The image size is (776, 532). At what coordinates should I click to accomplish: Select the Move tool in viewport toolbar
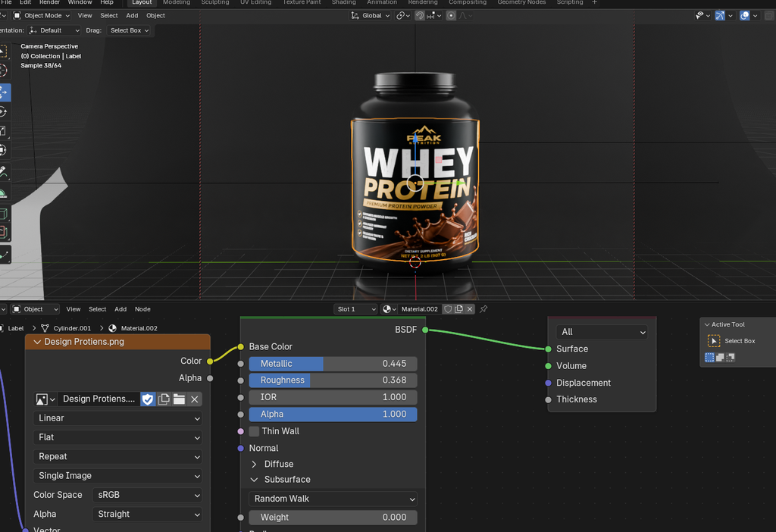4,92
